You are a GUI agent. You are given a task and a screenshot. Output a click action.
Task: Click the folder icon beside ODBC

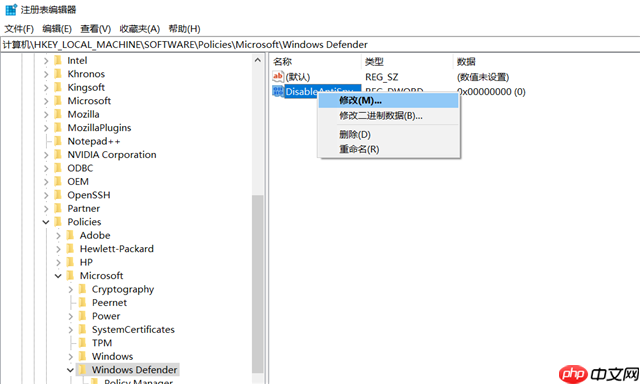(x=58, y=168)
